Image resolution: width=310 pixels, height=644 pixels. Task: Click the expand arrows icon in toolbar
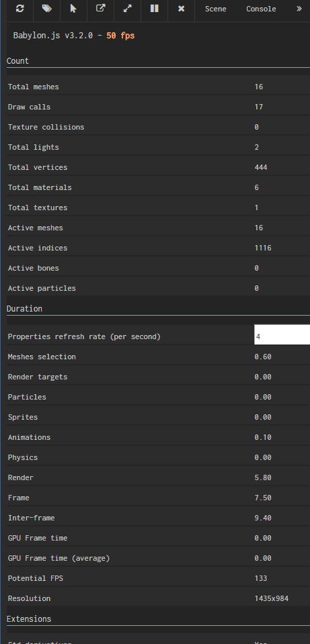click(x=128, y=9)
